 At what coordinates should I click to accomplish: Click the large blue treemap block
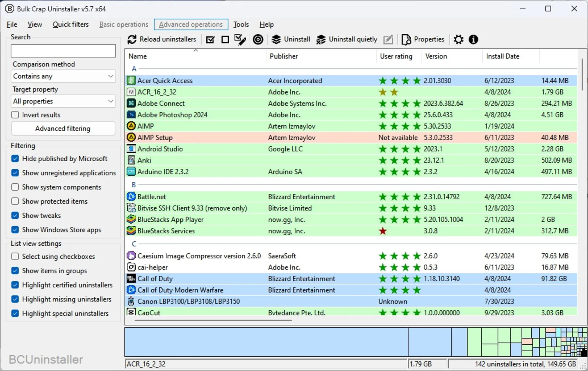(x=266, y=342)
